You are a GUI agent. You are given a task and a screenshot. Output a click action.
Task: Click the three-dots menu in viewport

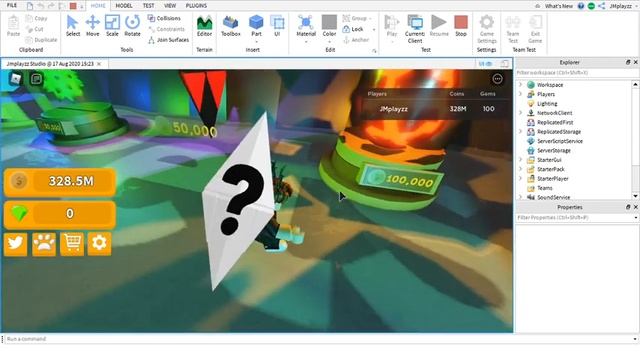pos(497,79)
